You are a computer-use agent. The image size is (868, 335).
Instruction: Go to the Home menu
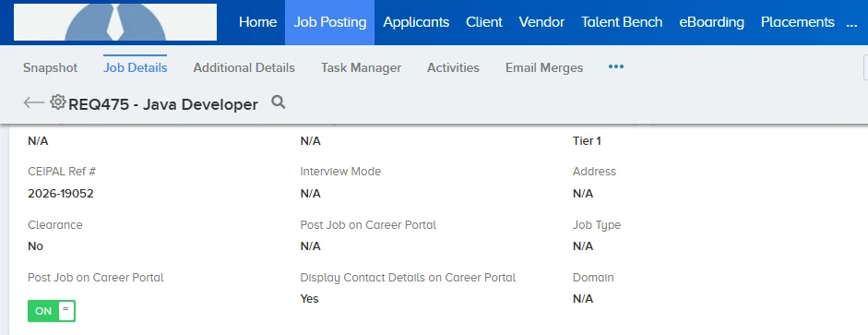[x=258, y=22]
